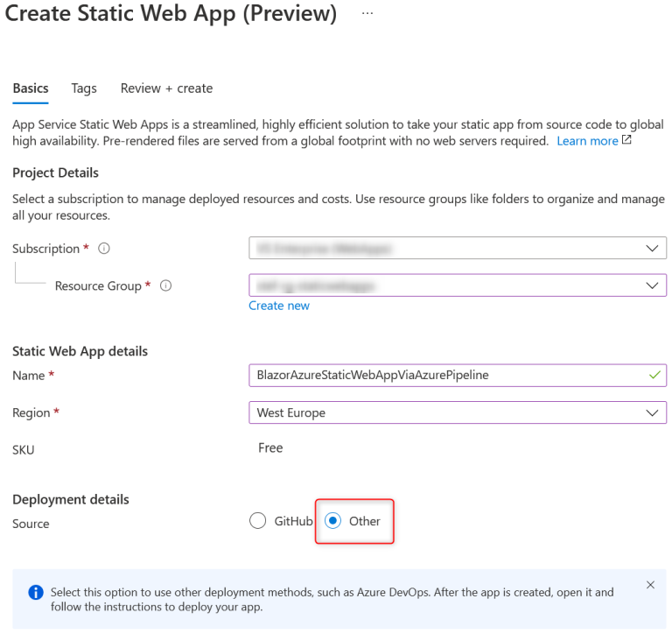Click the Learn more link
The image size is (672, 634).
click(587, 141)
